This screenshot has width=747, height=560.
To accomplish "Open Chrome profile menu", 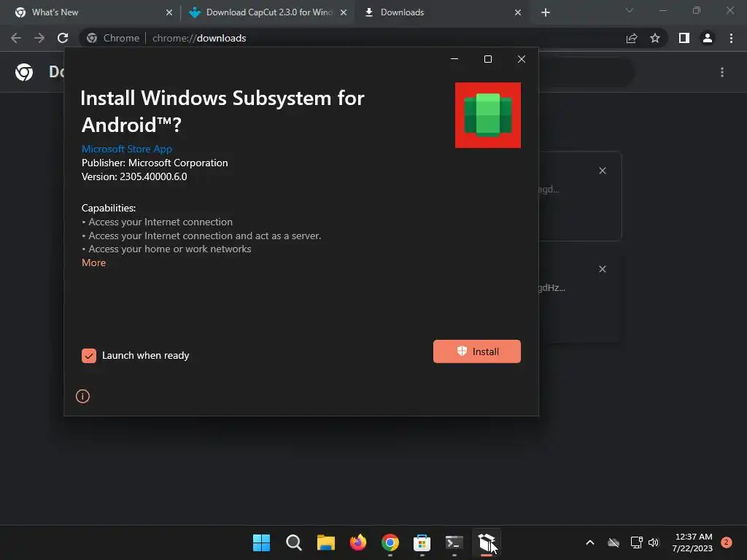I will [x=708, y=38].
